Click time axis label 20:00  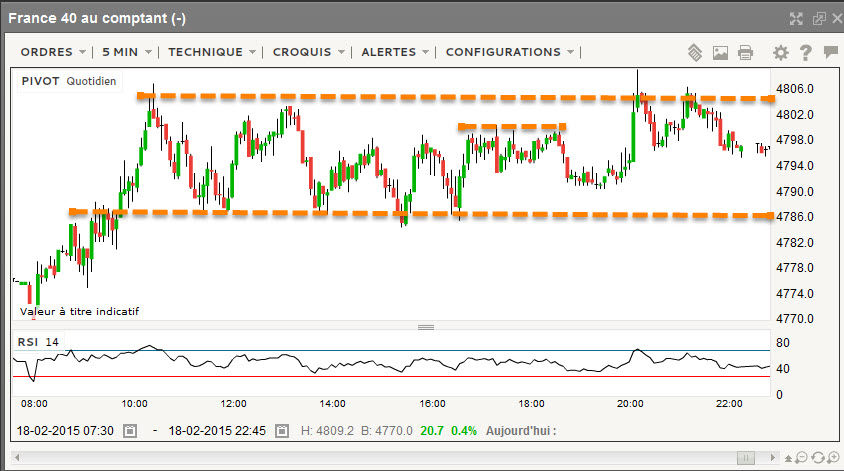[630, 404]
